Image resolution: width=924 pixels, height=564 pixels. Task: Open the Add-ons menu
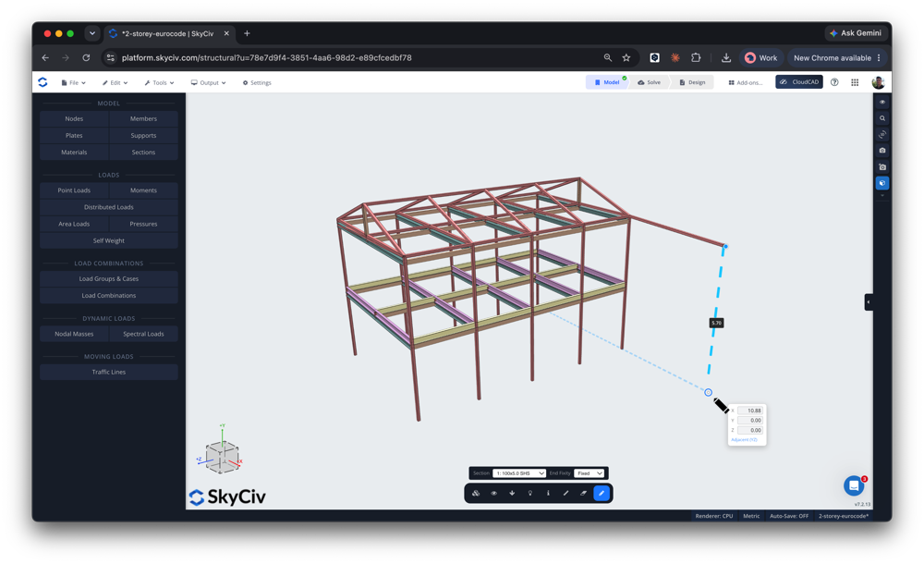click(x=746, y=82)
